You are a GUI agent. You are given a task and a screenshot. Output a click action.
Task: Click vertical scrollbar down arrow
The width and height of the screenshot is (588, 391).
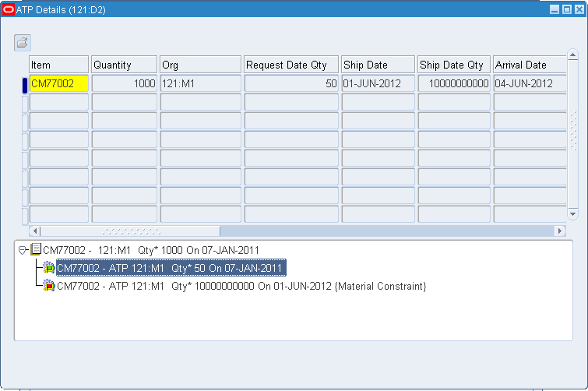[572, 214]
